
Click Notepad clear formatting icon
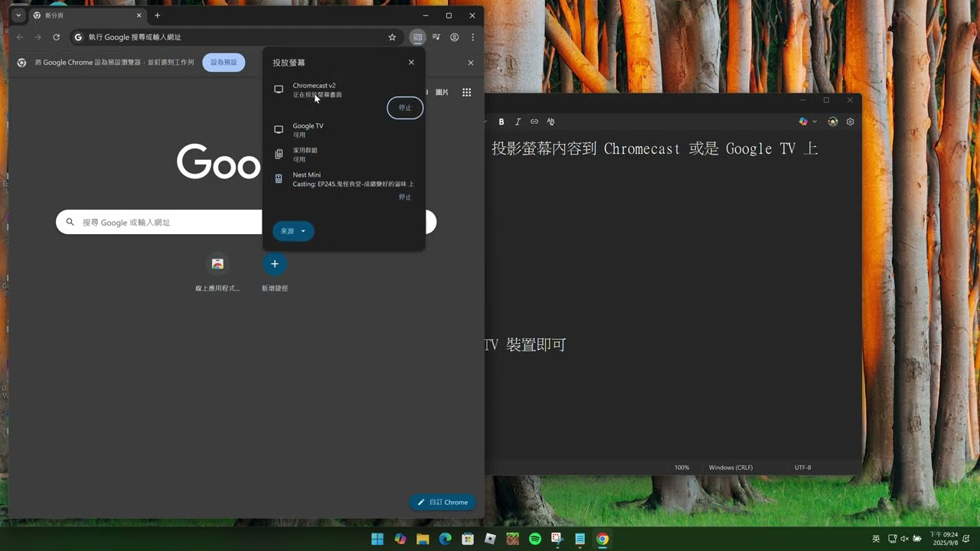pyautogui.click(x=550, y=122)
